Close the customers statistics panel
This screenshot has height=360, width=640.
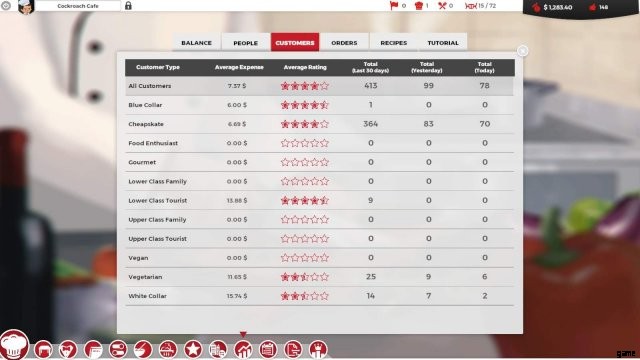tap(522, 51)
